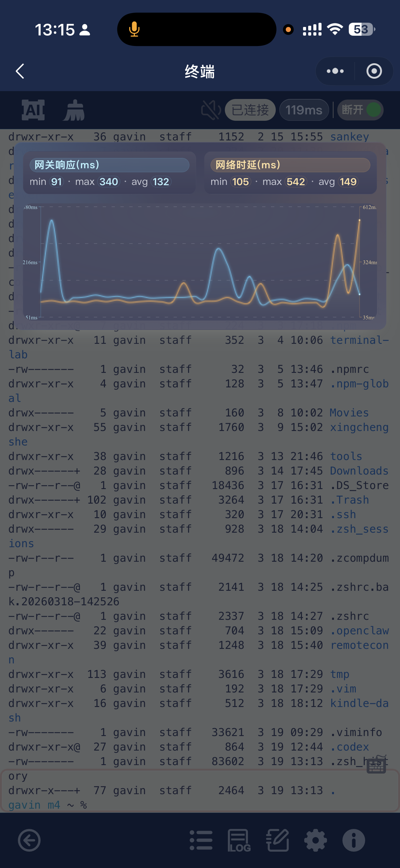Tap the 已连接 connection status badge

point(250,110)
